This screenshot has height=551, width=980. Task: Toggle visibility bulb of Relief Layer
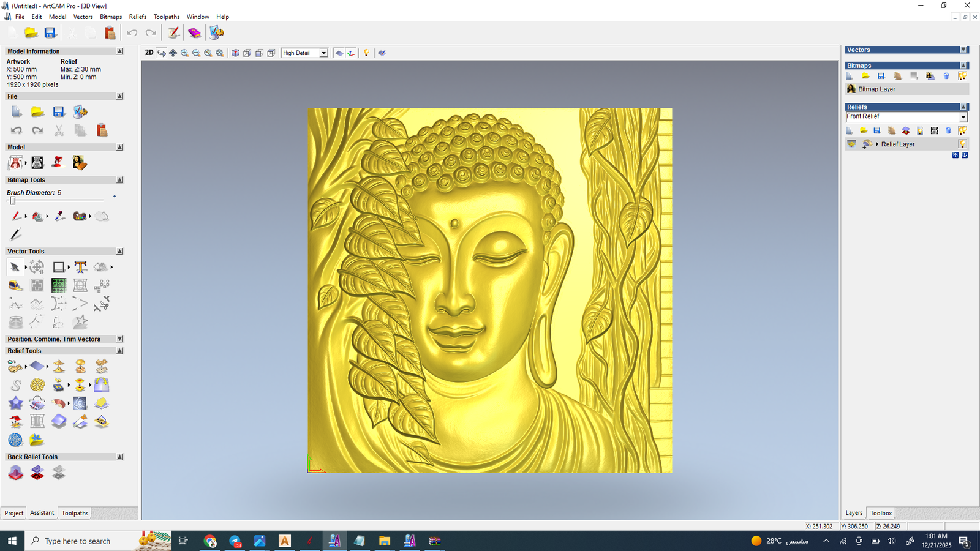click(962, 144)
